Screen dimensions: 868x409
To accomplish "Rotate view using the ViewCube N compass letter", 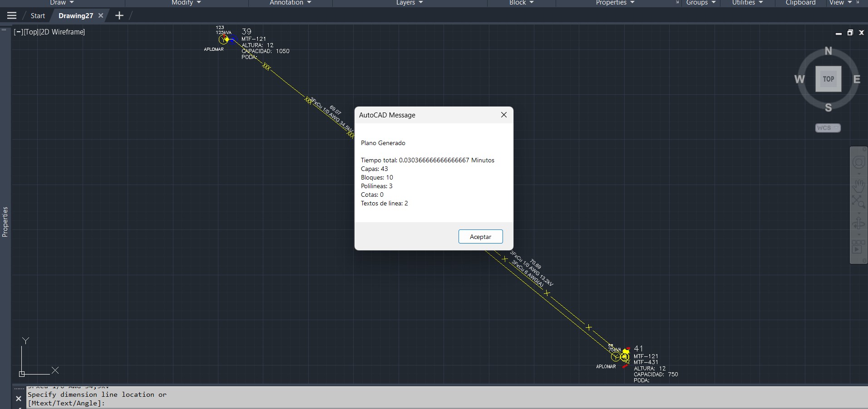I will 828,51.
